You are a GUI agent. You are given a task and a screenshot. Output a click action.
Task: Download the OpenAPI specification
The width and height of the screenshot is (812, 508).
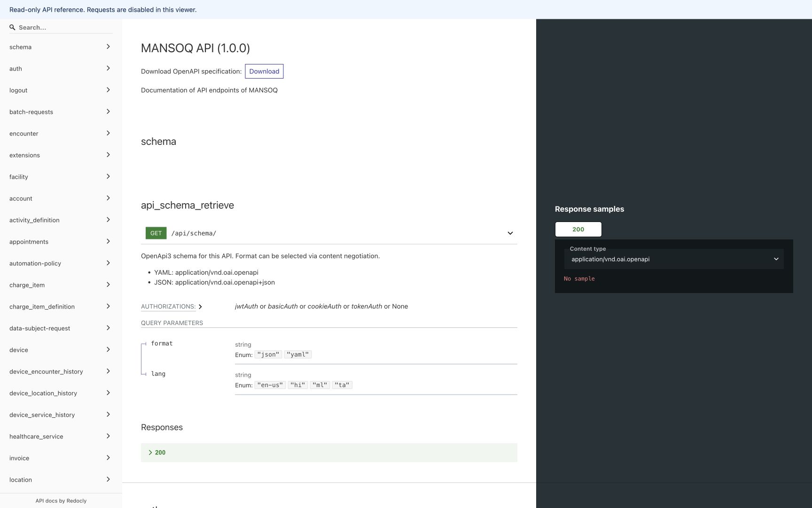click(x=264, y=71)
